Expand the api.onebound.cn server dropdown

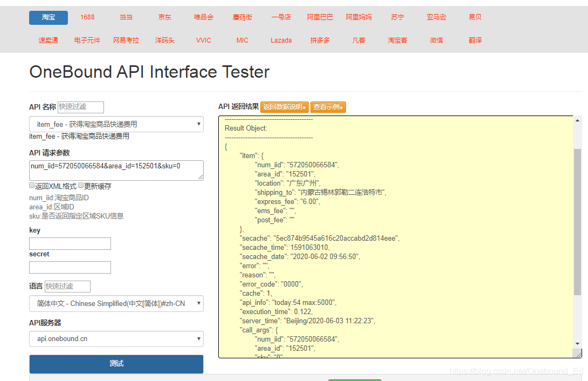(x=116, y=339)
